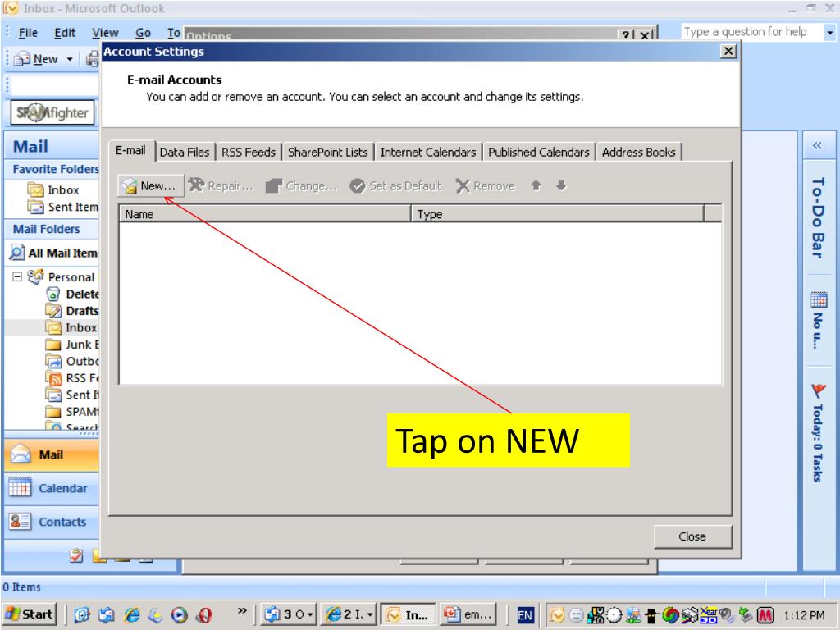
Task: Click the Today tasks flag icon
Action: coord(818,391)
